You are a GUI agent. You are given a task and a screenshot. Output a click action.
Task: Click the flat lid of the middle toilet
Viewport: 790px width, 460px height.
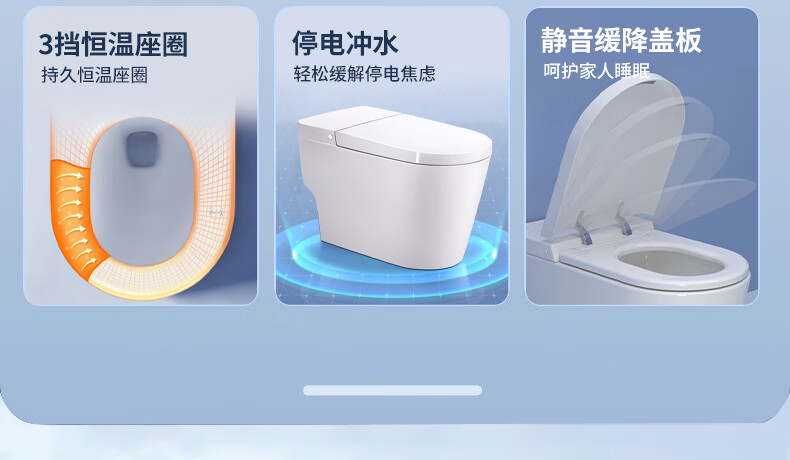394,132
